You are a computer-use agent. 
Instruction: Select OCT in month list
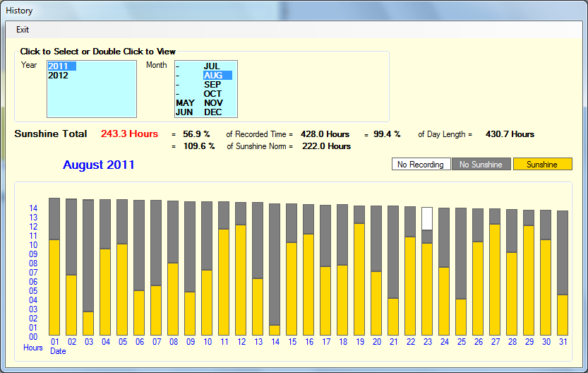click(x=212, y=94)
